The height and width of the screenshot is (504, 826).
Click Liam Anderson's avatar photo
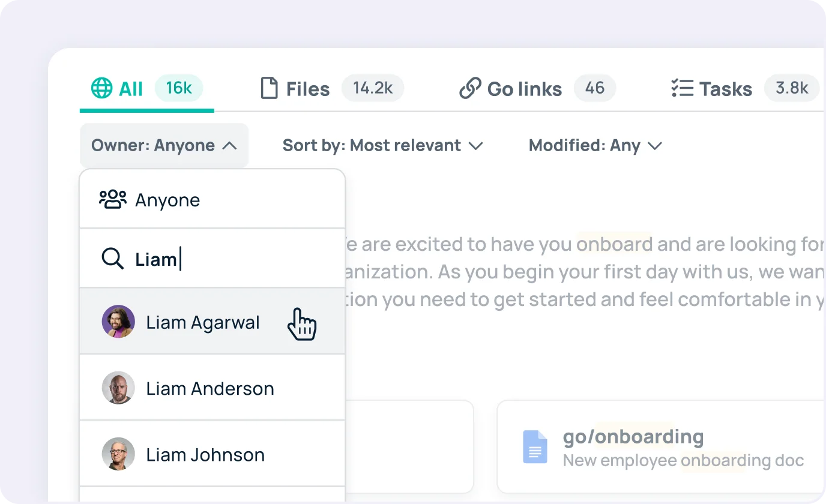coord(118,388)
